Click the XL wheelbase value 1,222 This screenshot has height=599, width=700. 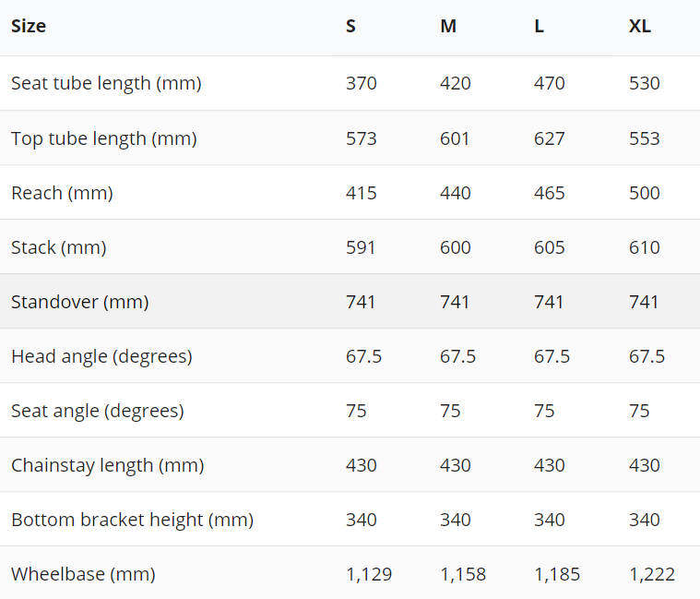click(652, 574)
